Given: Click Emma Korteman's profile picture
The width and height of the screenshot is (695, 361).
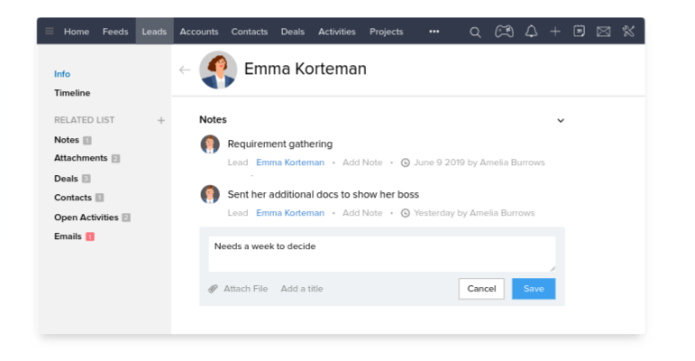Looking at the screenshot, I should [x=218, y=70].
